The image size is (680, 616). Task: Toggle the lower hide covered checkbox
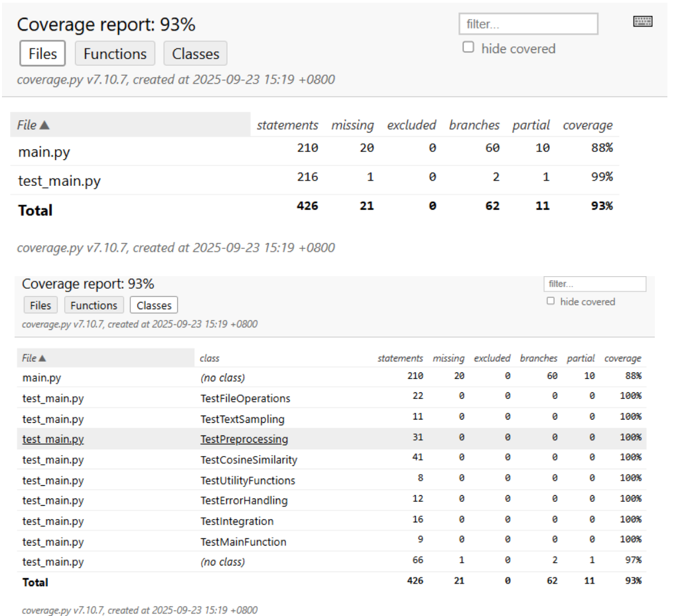point(551,301)
